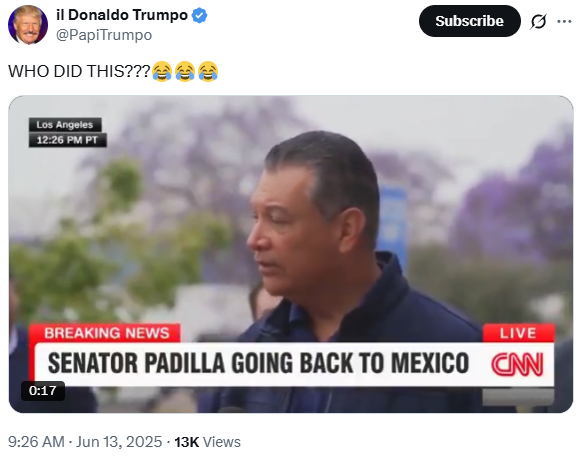The width and height of the screenshot is (587, 462).
Task: Click the blue verified checkmark badge
Action: (x=200, y=16)
